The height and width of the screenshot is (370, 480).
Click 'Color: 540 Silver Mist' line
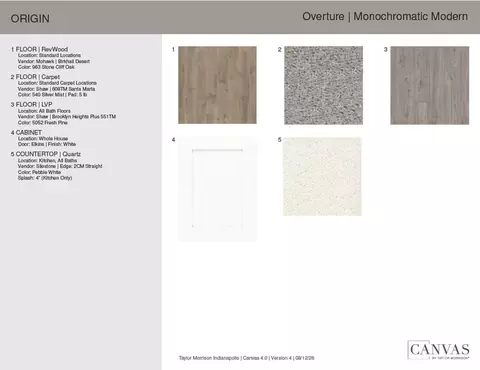pyautogui.click(x=52, y=95)
